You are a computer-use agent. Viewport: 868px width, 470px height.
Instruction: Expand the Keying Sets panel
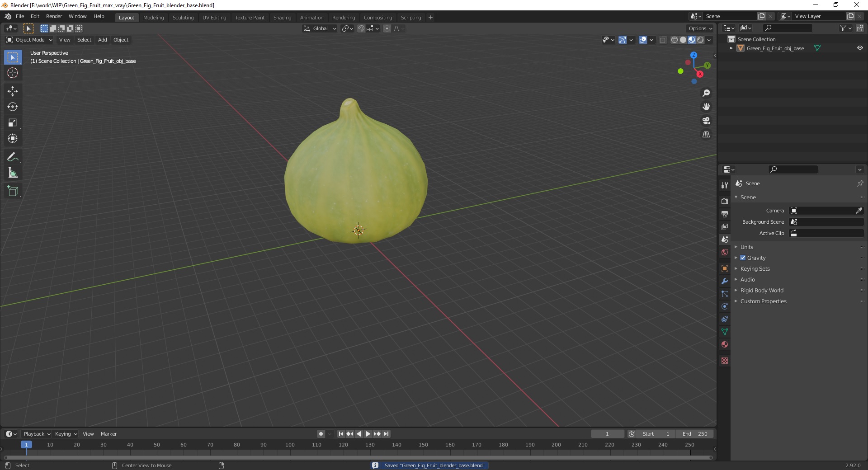click(x=755, y=268)
